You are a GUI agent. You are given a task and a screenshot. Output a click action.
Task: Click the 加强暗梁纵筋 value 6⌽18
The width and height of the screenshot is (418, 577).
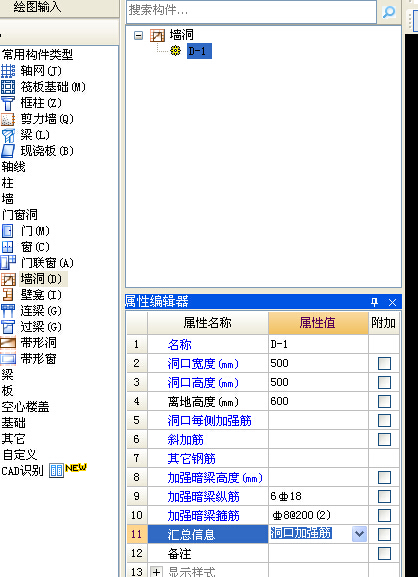point(318,496)
